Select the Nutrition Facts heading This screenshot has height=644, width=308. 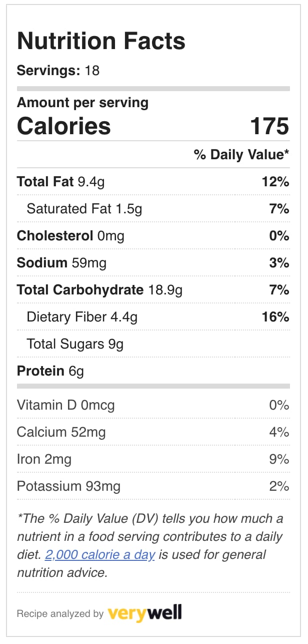point(101,41)
